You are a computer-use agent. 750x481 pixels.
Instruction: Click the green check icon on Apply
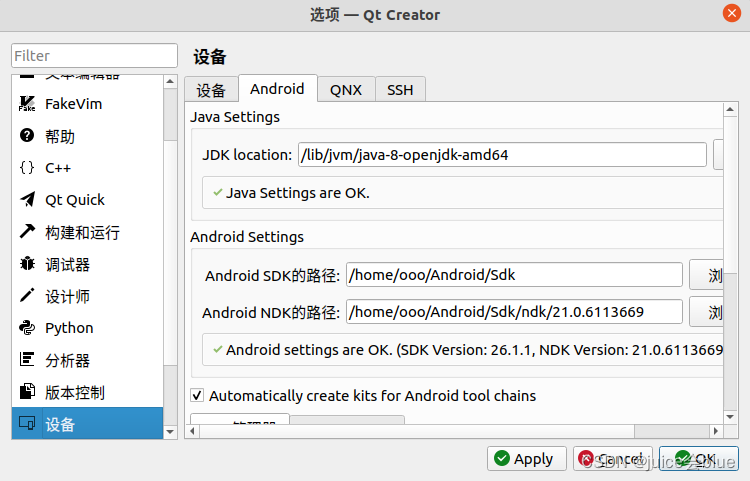coord(502,459)
